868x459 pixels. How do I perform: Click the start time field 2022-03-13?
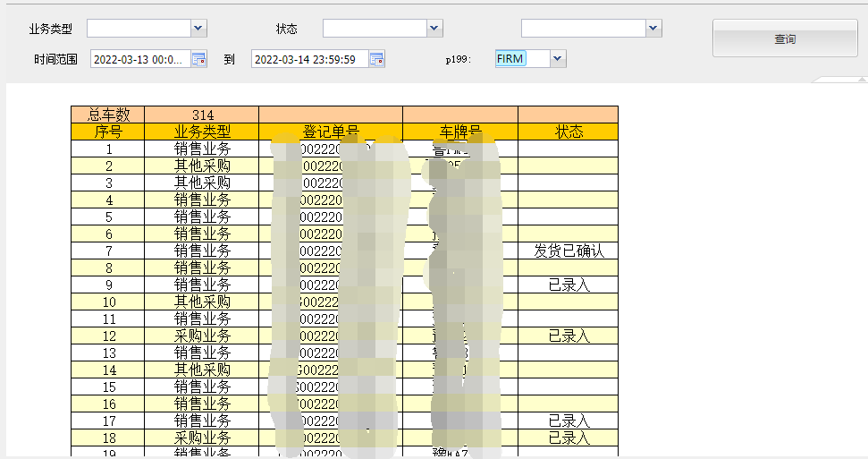pyautogui.click(x=141, y=59)
